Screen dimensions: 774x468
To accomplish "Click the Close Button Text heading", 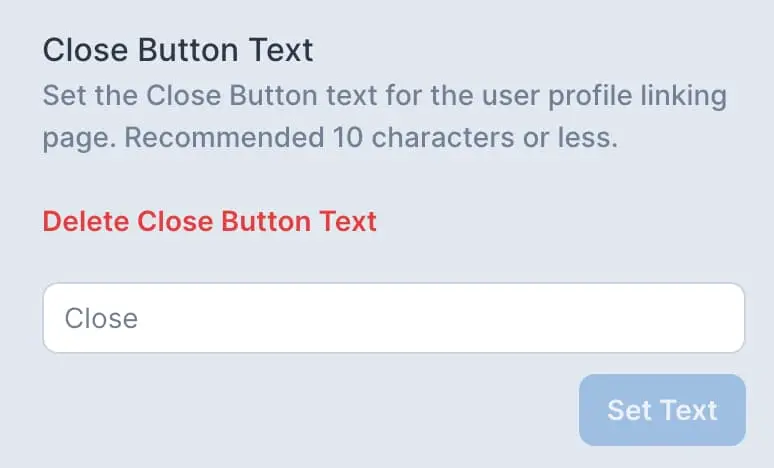I will tap(178, 49).
